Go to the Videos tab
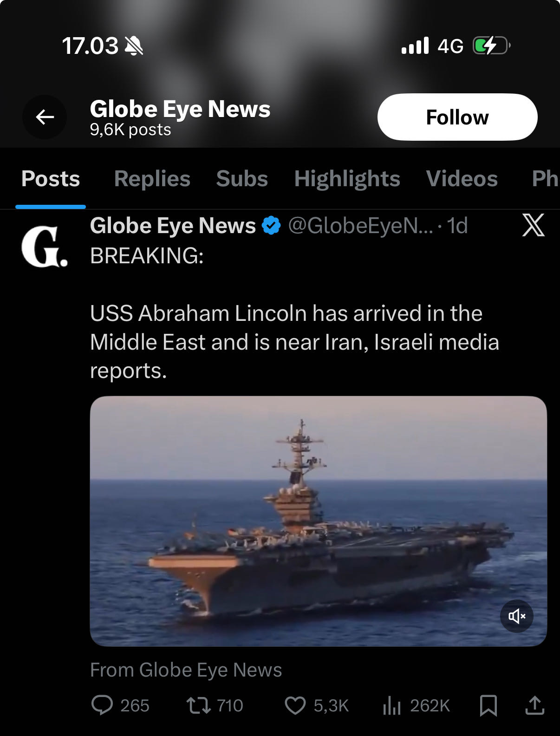Viewport: 560px width, 736px height. click(x=462, y=179)
